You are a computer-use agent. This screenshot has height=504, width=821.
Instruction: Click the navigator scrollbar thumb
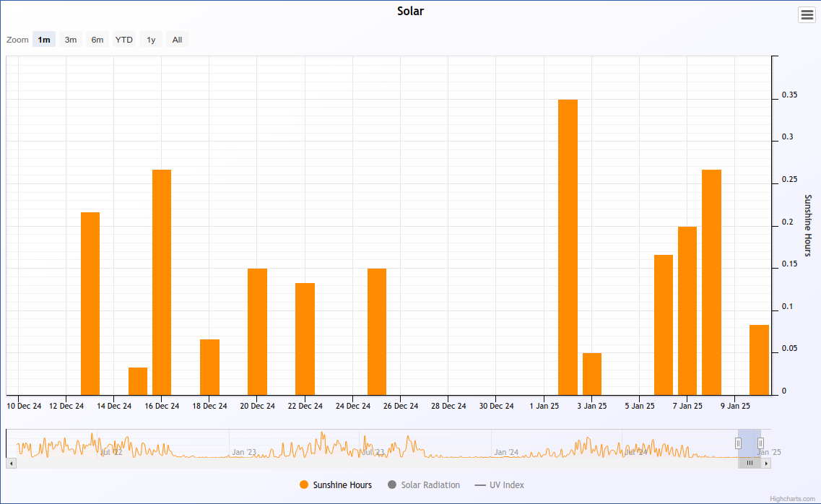tap(750, 463)
